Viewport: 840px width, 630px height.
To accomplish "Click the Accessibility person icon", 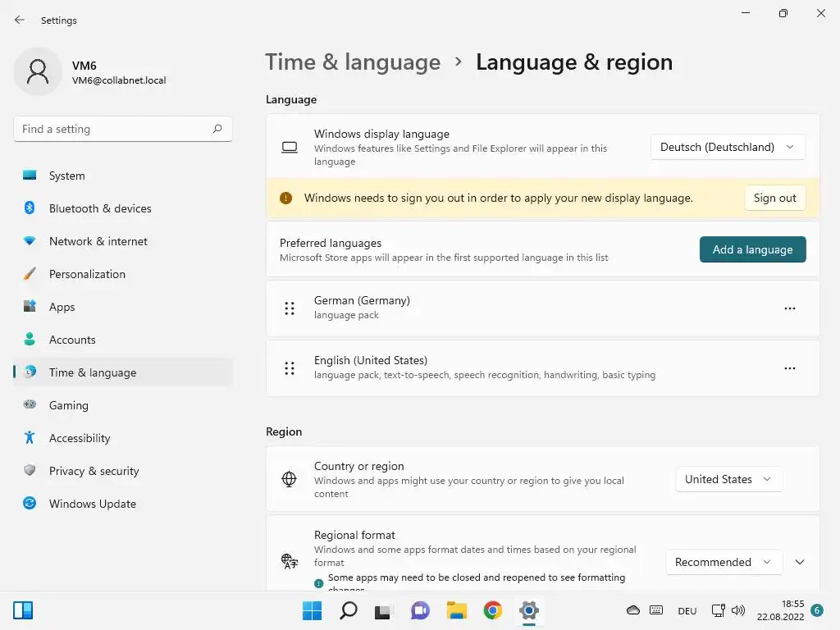I will (x=30, y=438).
